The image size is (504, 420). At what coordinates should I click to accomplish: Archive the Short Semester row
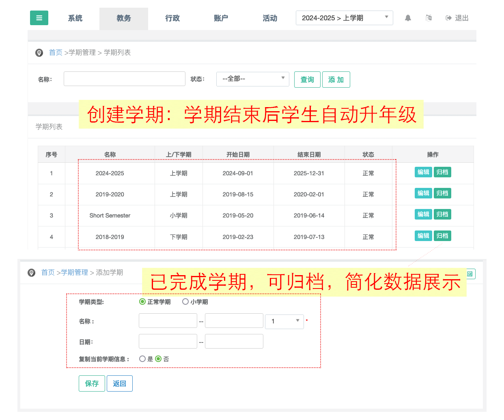point(442,214)
